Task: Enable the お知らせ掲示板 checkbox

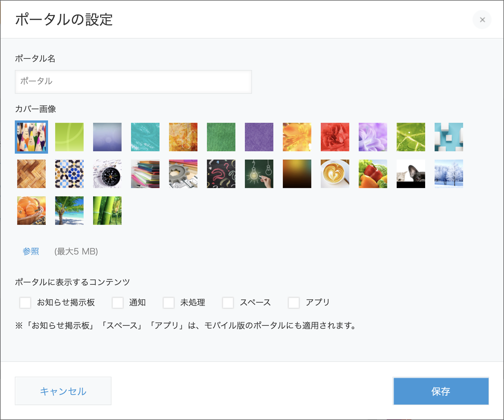Action: pos(25,303)
